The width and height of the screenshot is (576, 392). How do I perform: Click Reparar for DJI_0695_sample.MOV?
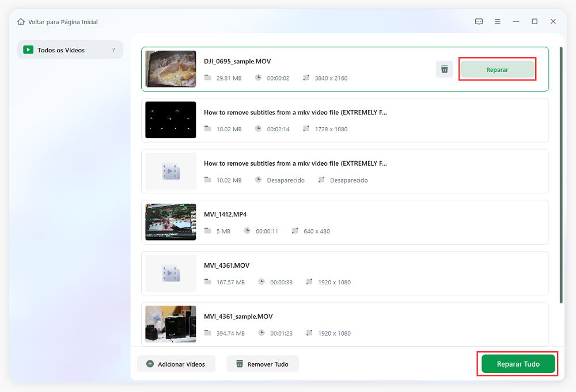(498, 70)
